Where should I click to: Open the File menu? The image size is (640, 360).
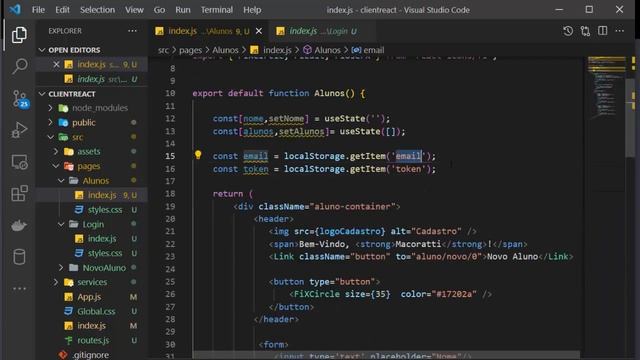coord(38,10)
